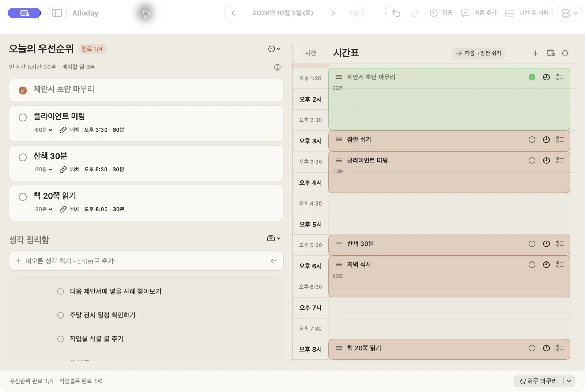Open the calendar settings icon in 시간표
This screenshot has height=392, width=585.
coord(551,53)
